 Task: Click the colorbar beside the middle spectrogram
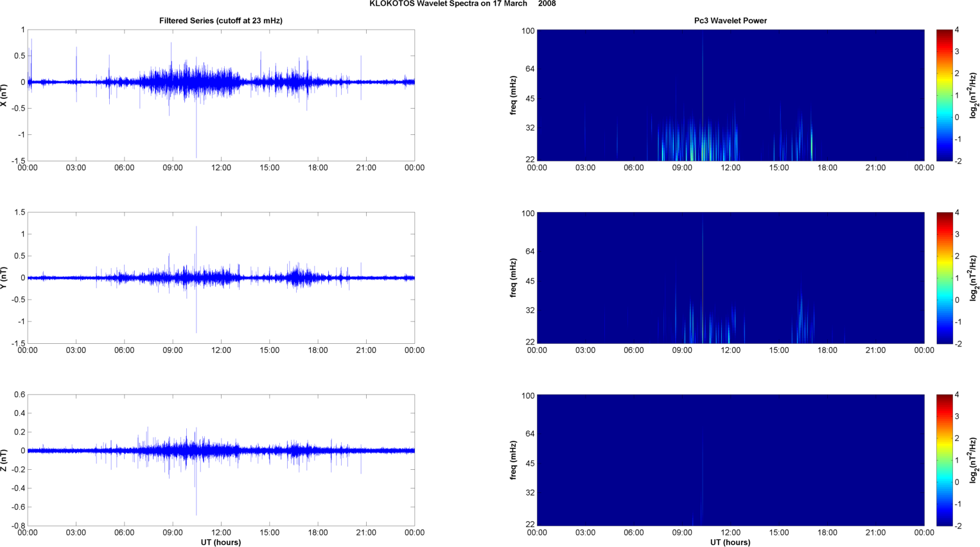coord(944,278)
